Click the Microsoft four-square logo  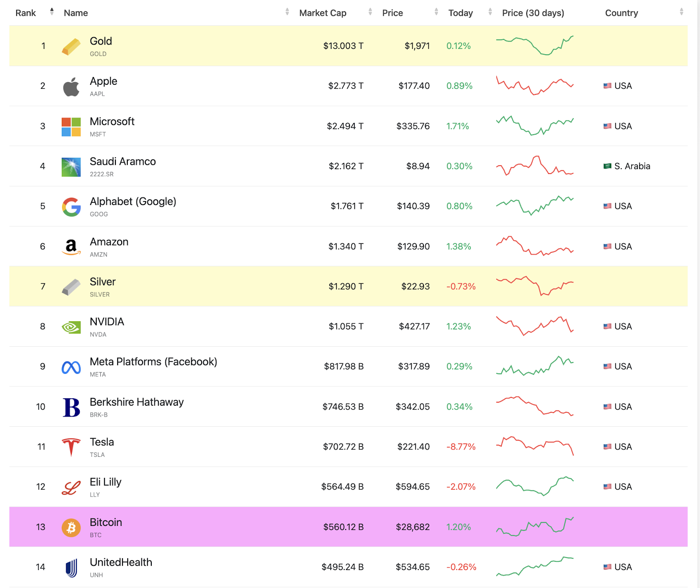tap(71, 127)
